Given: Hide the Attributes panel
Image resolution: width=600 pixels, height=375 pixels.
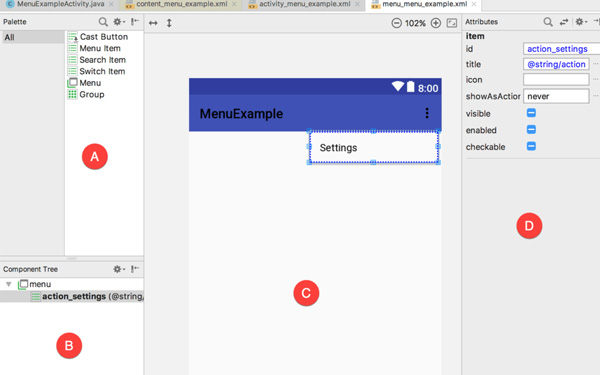Looking at the screenshot, I should [x=596, y=22].
